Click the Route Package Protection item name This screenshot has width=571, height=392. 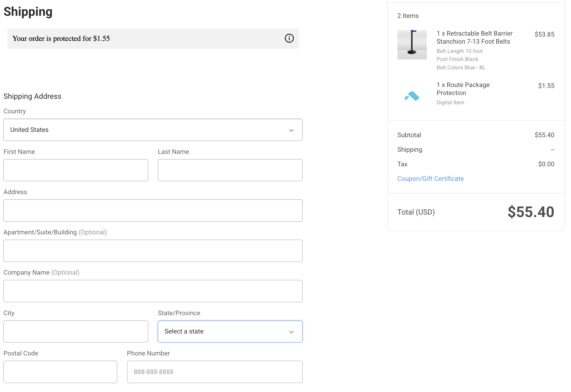(463, 89)
